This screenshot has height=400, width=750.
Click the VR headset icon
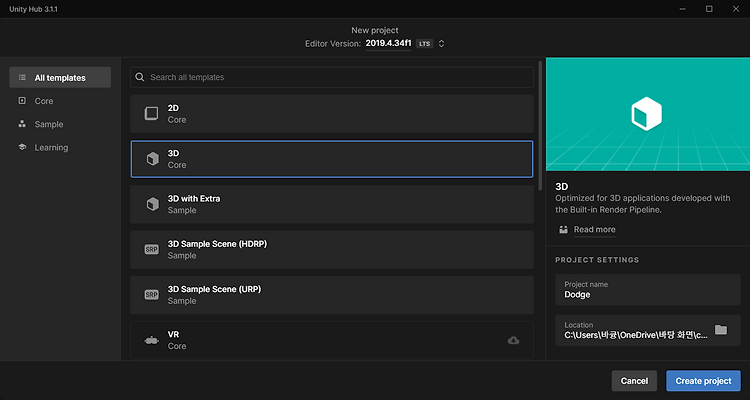pyautogui.click(x=152, y=341)
